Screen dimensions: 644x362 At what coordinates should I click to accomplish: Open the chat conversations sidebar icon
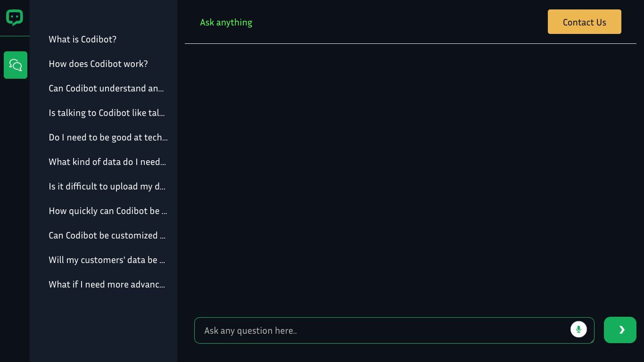click(x=16, y=65)
